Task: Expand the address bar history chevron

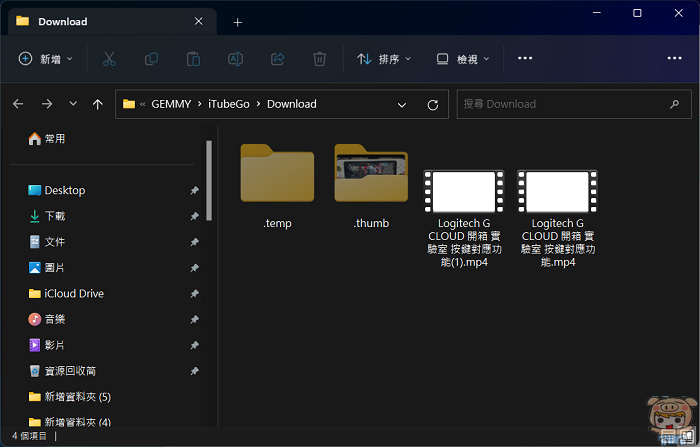Action: pos(402,104)
